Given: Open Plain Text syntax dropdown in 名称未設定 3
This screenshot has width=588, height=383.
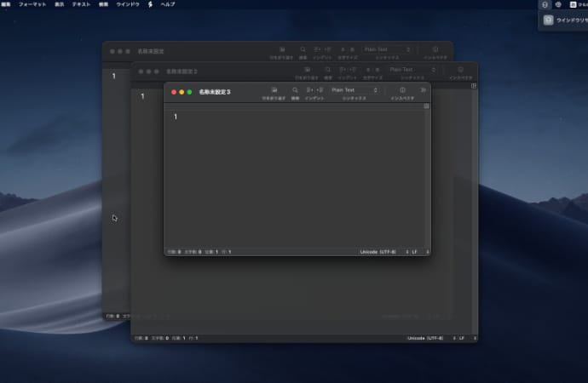Looking at the screenshot, I should tap(355, 90).
